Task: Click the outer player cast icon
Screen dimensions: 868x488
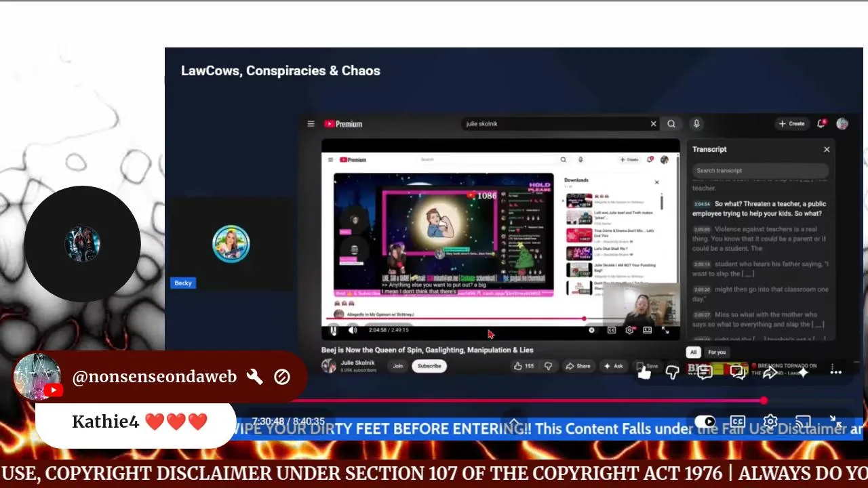Action: (x=803, y=422)
